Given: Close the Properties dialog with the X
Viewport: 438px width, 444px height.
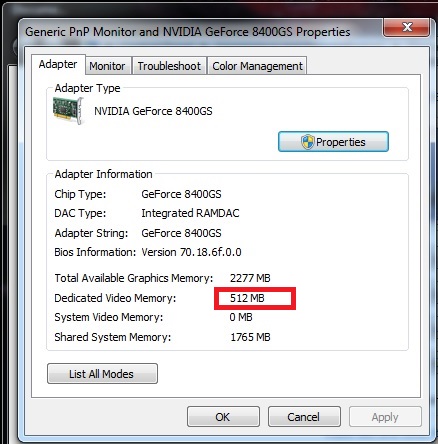Looking at the screenshot, I should point(407,27).
